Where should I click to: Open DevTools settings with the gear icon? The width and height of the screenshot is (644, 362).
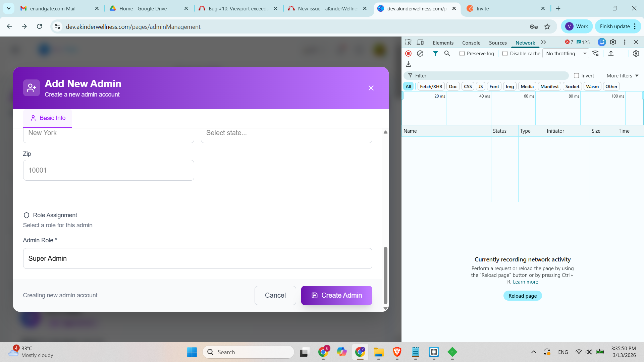(613, 42)
